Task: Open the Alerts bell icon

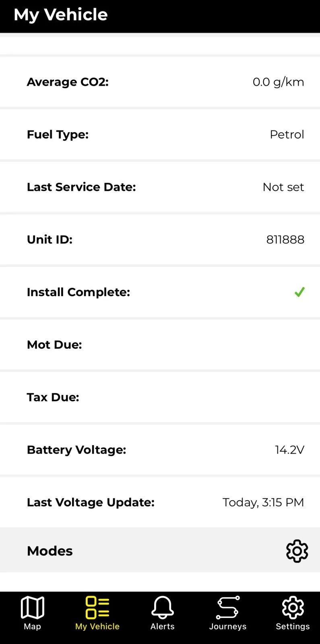Action: pyautogui.click(x=163, y=607)
